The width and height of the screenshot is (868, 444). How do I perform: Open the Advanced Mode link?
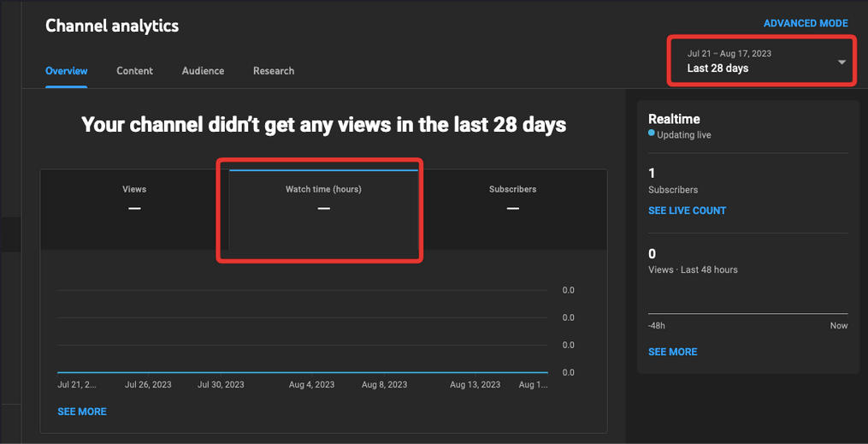point(806,23)
